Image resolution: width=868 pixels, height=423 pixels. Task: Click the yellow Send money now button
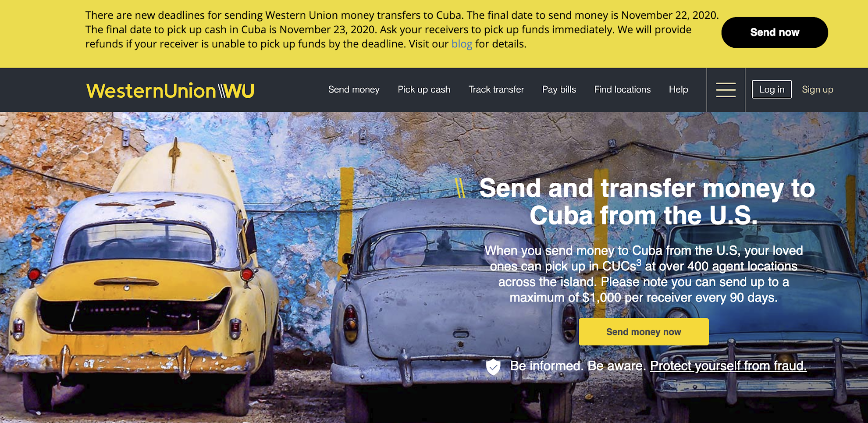coord(644,332)
